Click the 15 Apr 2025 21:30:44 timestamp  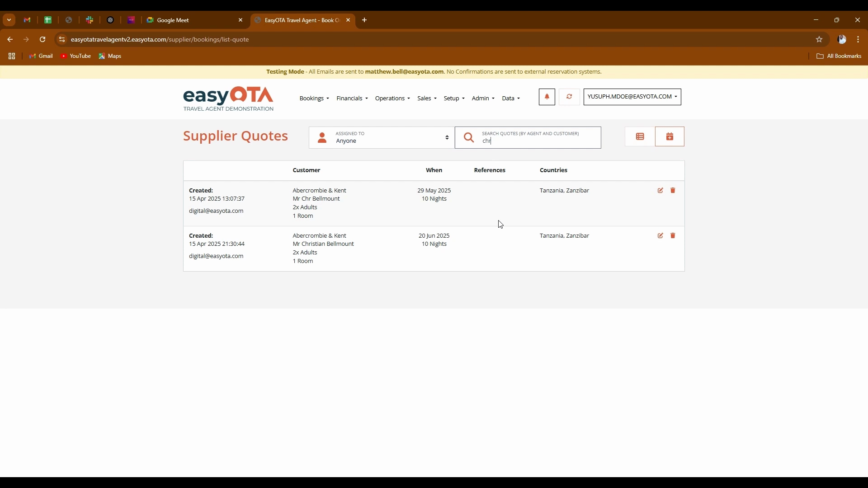point(217,244)
